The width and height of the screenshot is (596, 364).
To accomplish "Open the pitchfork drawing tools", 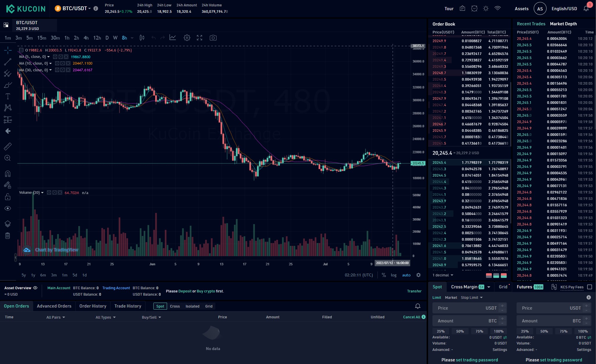I will (x=8, y=73).
